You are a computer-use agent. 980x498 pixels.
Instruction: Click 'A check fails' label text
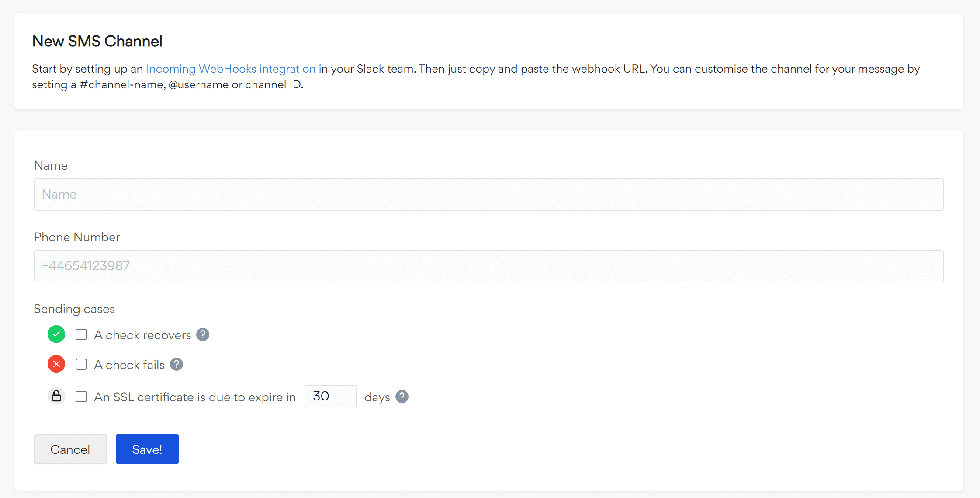click(129, 365)
